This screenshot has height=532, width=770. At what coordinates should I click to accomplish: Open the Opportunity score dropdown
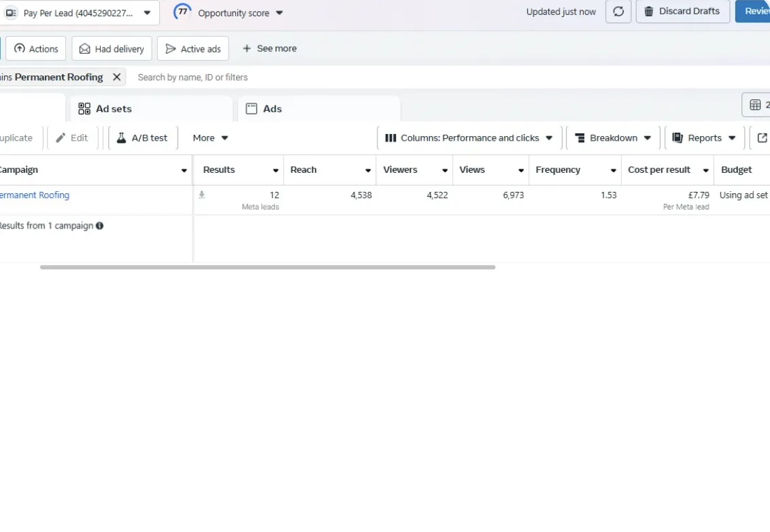pos(233,13)
